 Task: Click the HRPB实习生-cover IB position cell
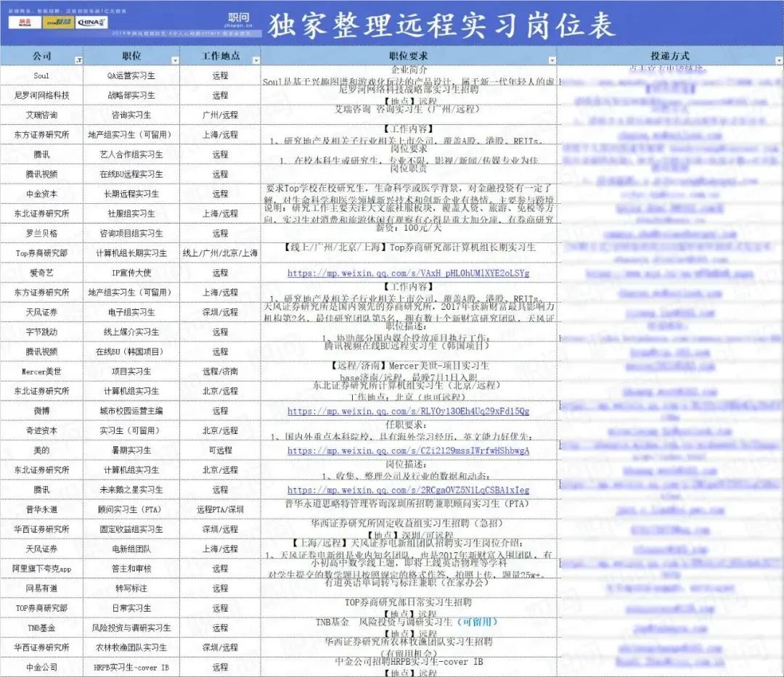click(131, 668)
